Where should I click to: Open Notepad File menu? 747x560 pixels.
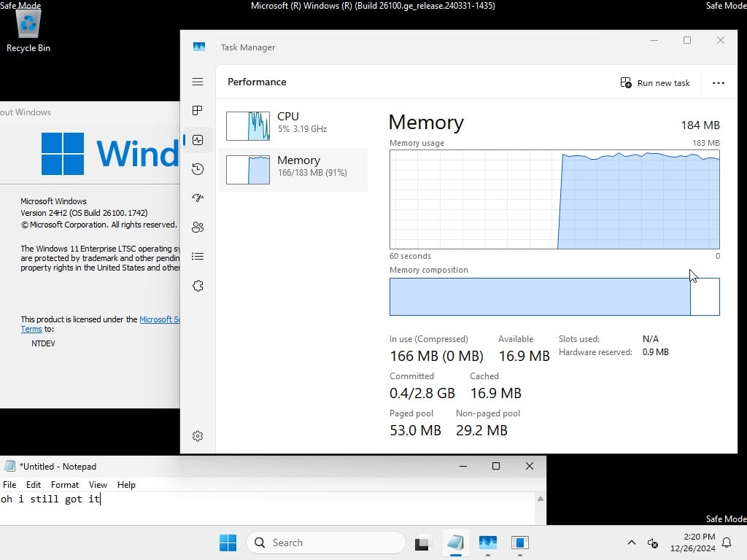[9, 485]
